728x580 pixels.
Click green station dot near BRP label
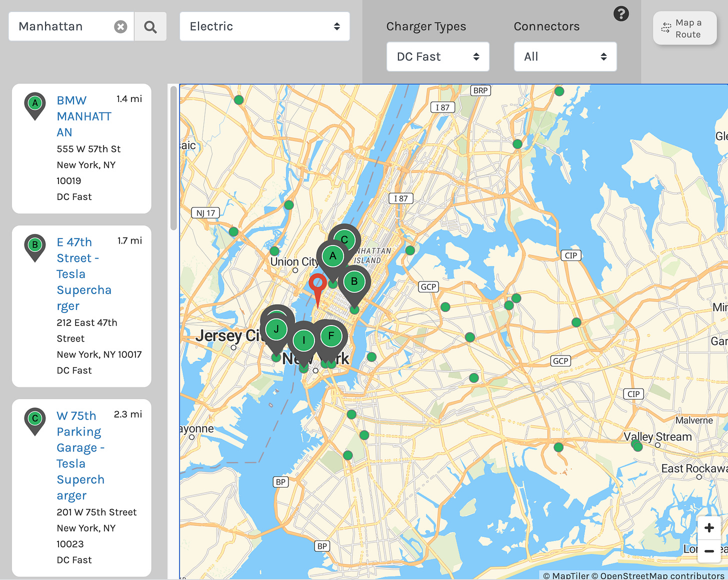point(559,91)
